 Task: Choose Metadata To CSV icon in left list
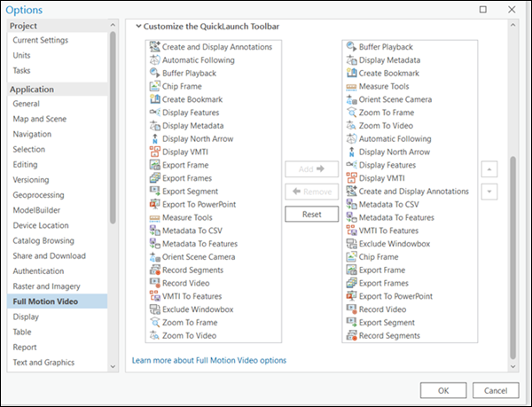coord(154,231)
